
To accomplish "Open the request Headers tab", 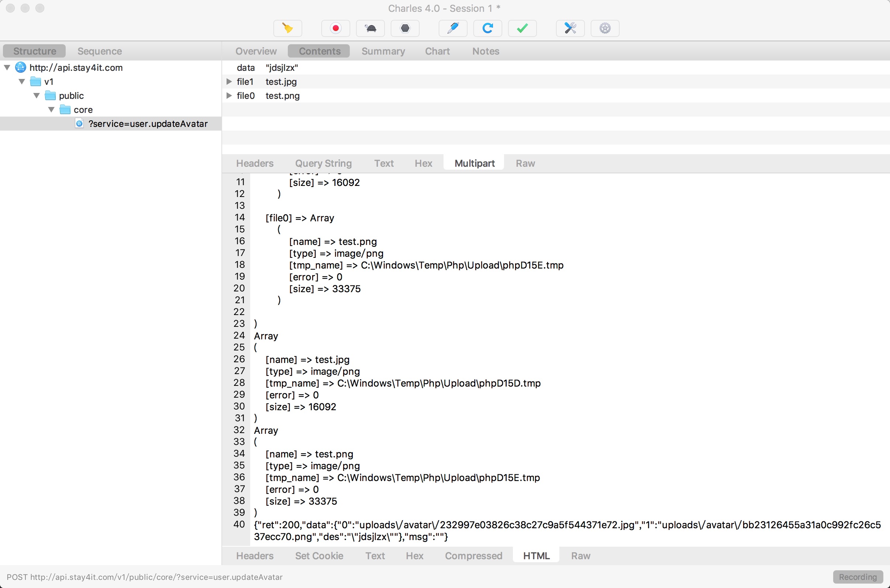I will [255, 163].
